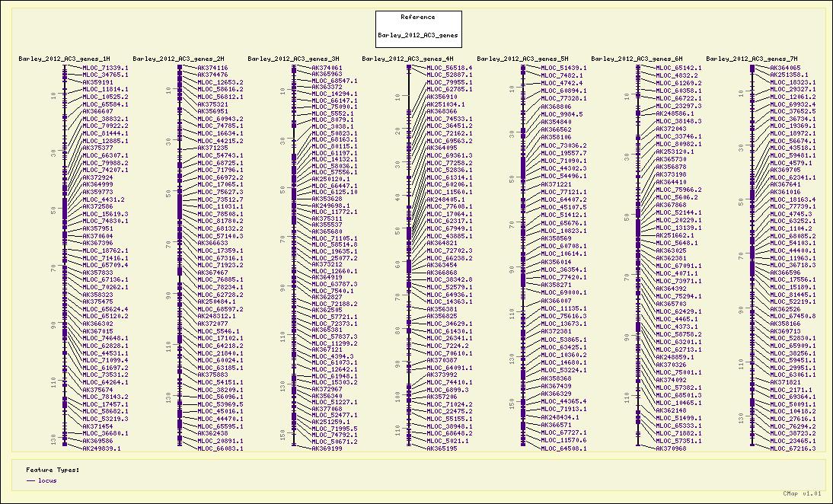The image size is (833, 504).
Task: Open the Barley_2012_AC3_genes_1H map title
Action: pos(64,59)
